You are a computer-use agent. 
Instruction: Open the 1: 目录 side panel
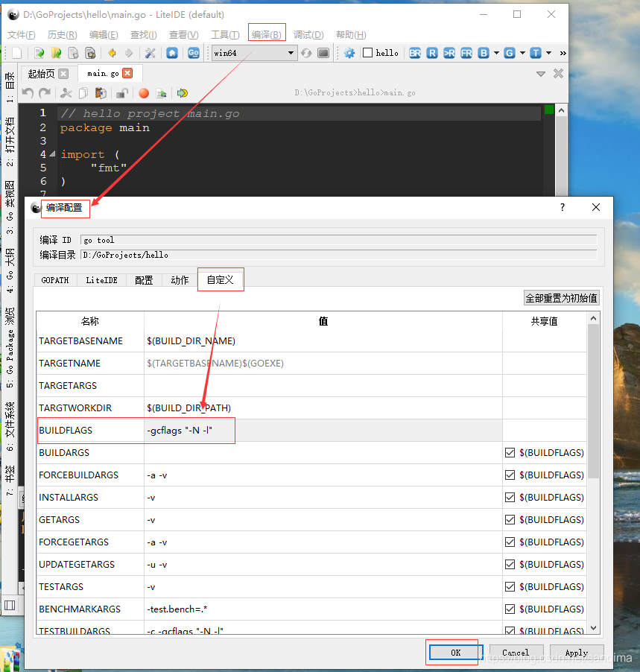(10, 87)
